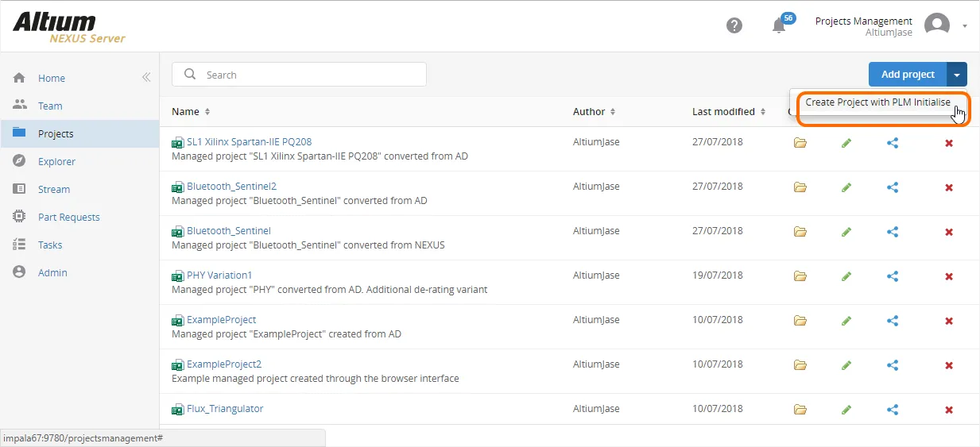Share the SL1 Xilinx project

(x=893, y=143)
